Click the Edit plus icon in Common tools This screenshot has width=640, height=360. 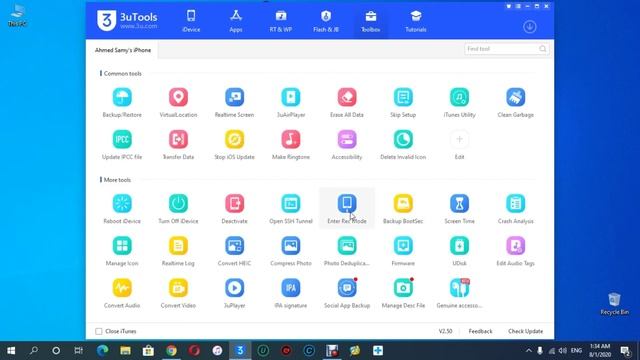click(459, 140)
